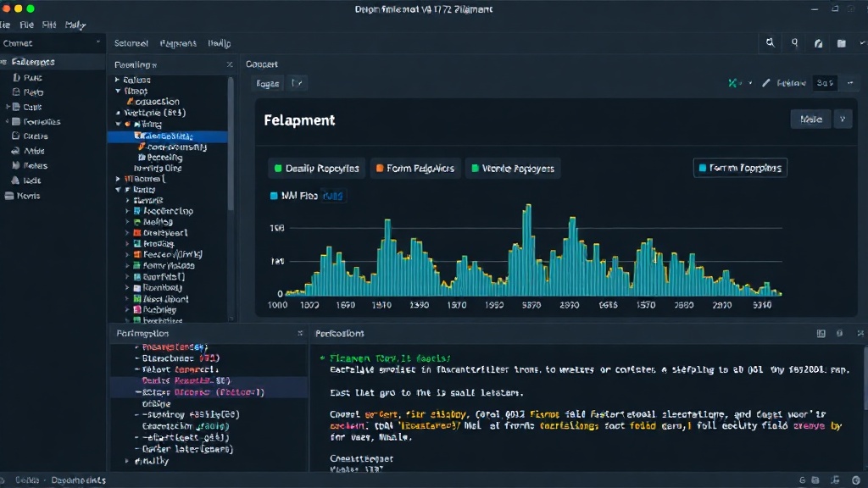
Task: Open the dropdown arrow beside the Mele button
Action: (x=843, y=119)
